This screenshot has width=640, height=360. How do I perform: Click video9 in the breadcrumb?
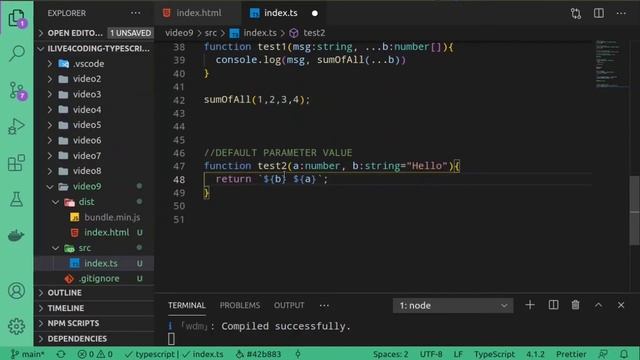point(179,33)
